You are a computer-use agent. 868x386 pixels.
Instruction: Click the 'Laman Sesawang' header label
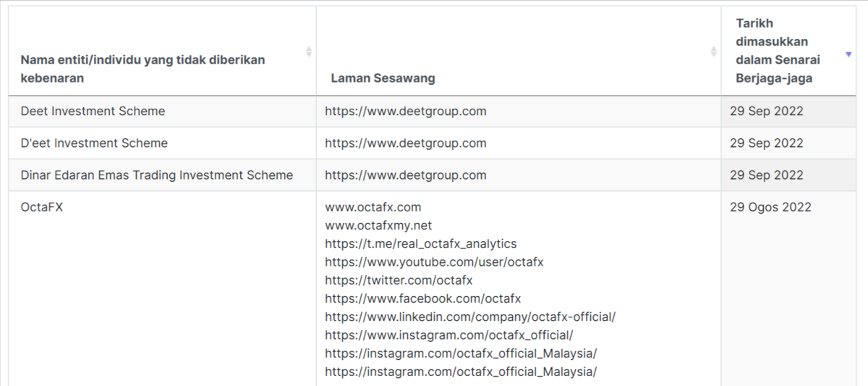pos(383,78)
